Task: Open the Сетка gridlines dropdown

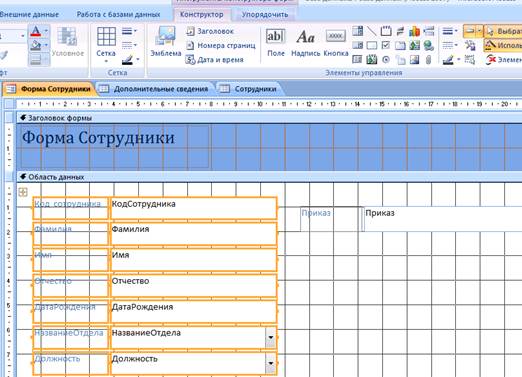Action: click(106, 45)
